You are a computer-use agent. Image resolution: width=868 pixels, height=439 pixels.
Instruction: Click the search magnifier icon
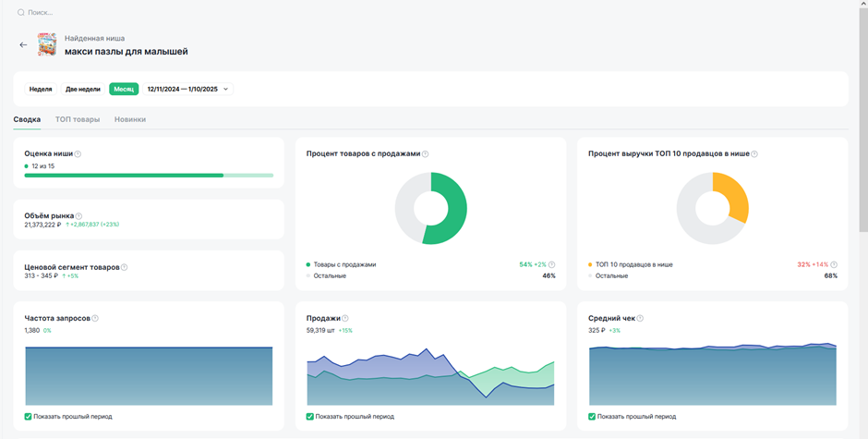coord(21,12)
